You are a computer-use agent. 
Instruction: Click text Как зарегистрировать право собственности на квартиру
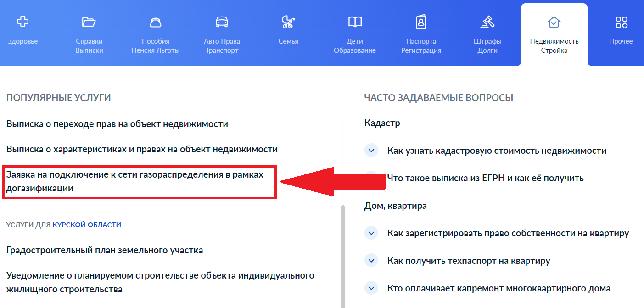click(508, 233)
